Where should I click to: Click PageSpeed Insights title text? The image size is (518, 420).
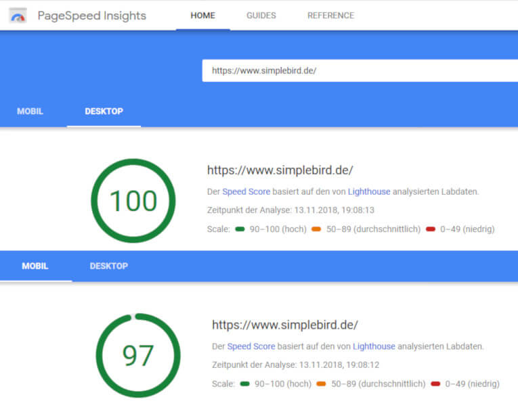tap(92, 16)
